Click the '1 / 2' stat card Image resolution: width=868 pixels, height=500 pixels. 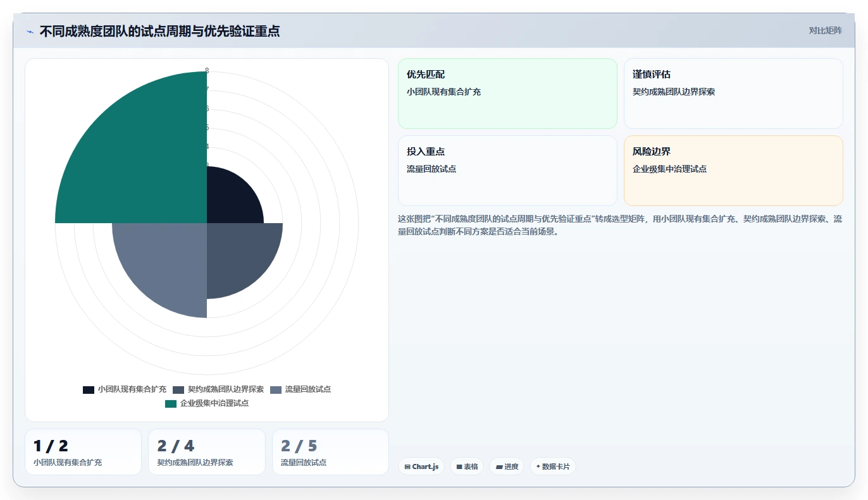[x=83, y=452]
